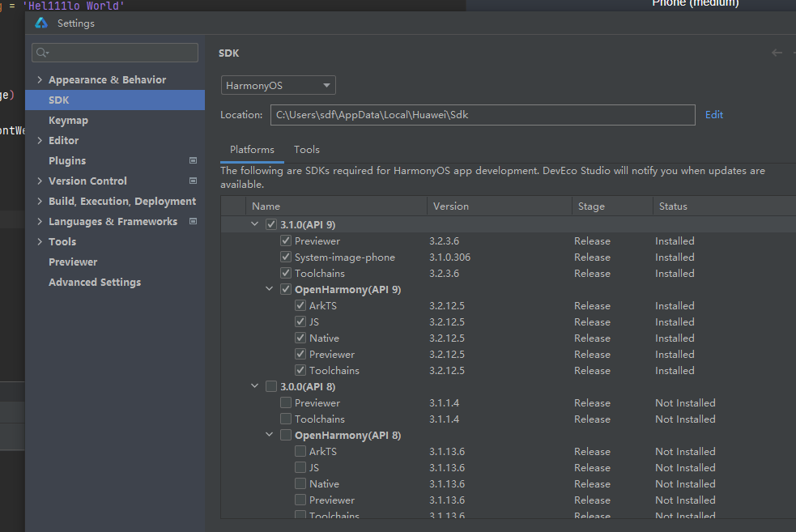The image size is (796, 532).
Task: Open the Keymap settings page
Action: (x=68, y=121)
